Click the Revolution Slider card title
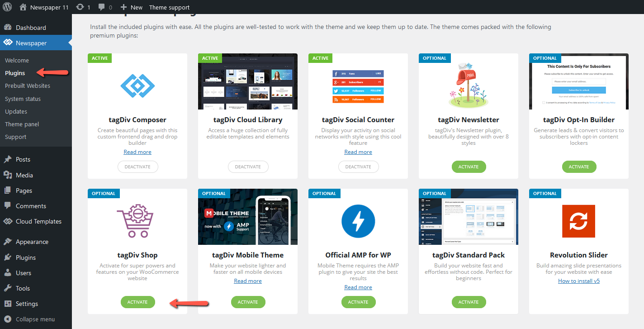Screen dimensions: 644x329 coord(579,255)
